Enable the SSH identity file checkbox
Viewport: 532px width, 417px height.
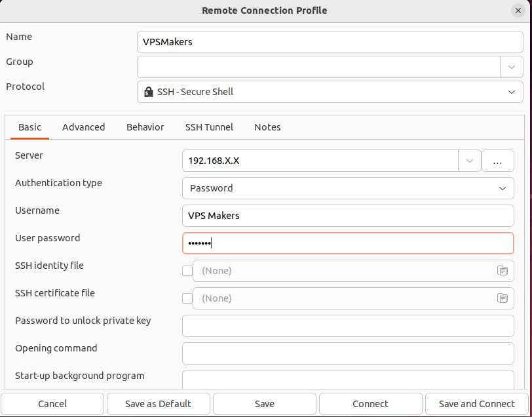pyautogui.click(x=187, y=271)
